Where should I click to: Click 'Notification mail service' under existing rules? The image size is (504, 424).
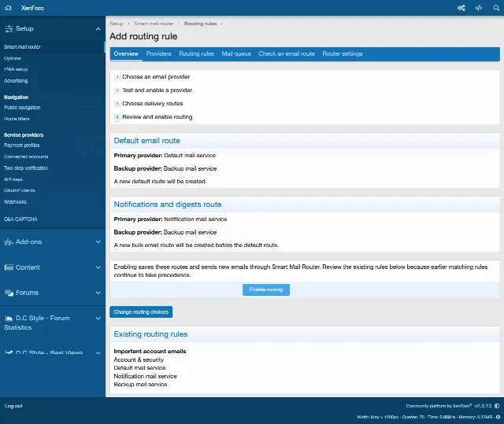[145, 376]
